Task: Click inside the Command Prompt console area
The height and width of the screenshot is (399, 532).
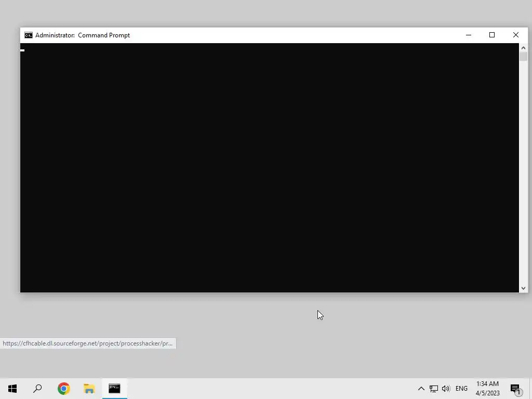Action: pos(270,168)
